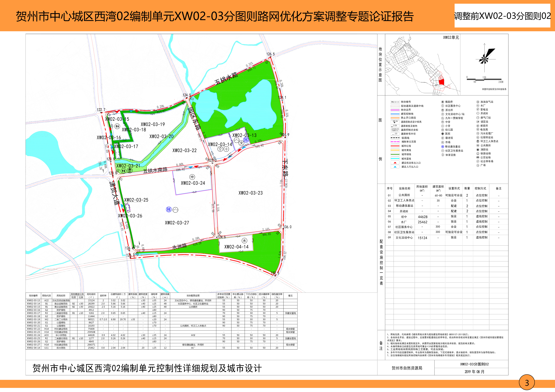Click the bus station icon in the legend
Viewport: 555px width, 392px height.
pyautogui.click(x=478, y=157)
